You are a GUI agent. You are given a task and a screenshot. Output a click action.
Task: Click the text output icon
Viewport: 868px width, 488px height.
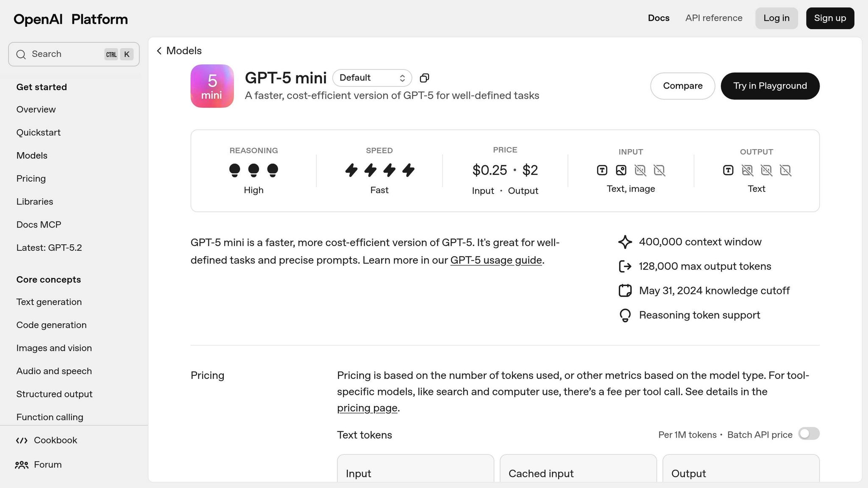[728, 170]
